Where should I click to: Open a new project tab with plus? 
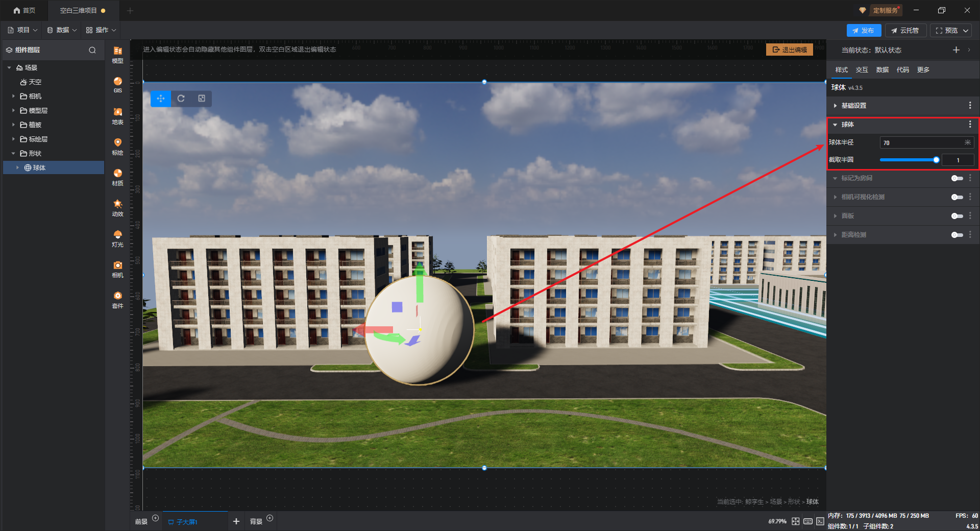pyautogui.click(x=130, y=10)
